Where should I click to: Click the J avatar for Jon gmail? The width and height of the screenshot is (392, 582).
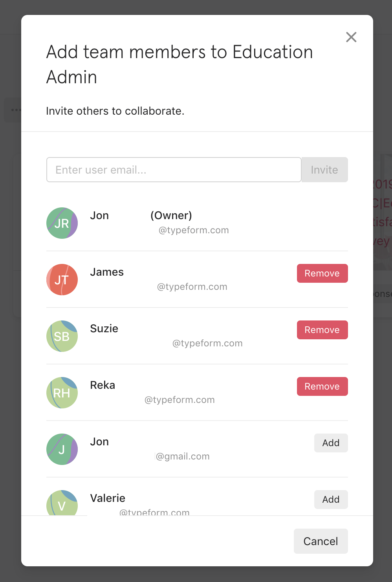(62, 449)
